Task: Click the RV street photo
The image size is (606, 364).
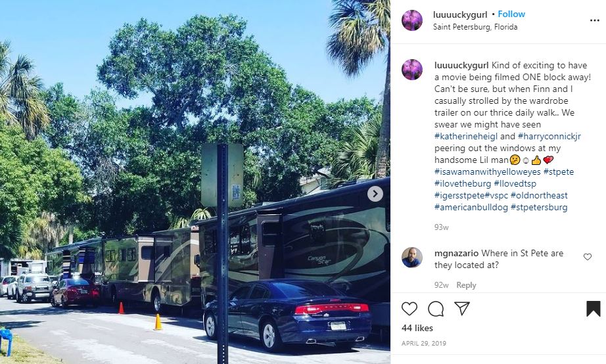Action: coord(195,182)
